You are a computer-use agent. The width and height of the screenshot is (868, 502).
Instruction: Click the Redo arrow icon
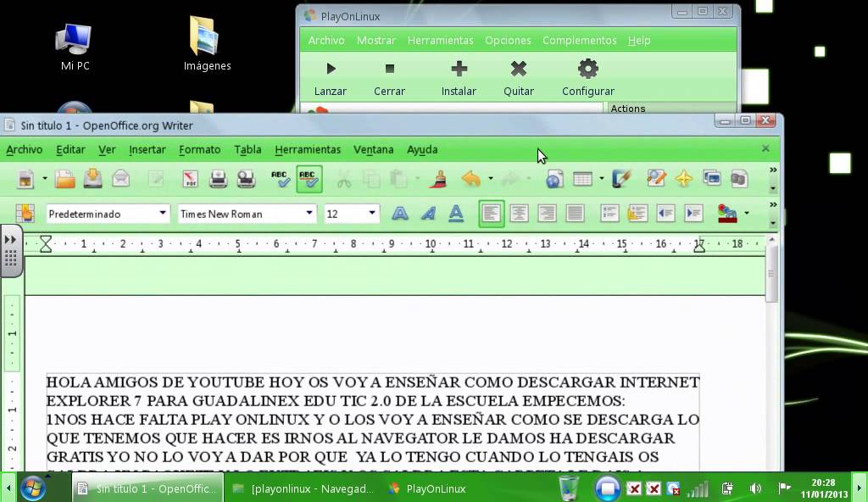pos(510,179)
